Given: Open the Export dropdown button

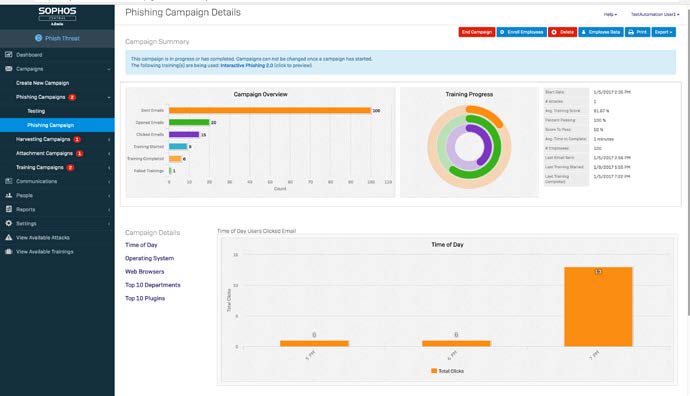Looking at the screenshot, I should tap(664, 32).
